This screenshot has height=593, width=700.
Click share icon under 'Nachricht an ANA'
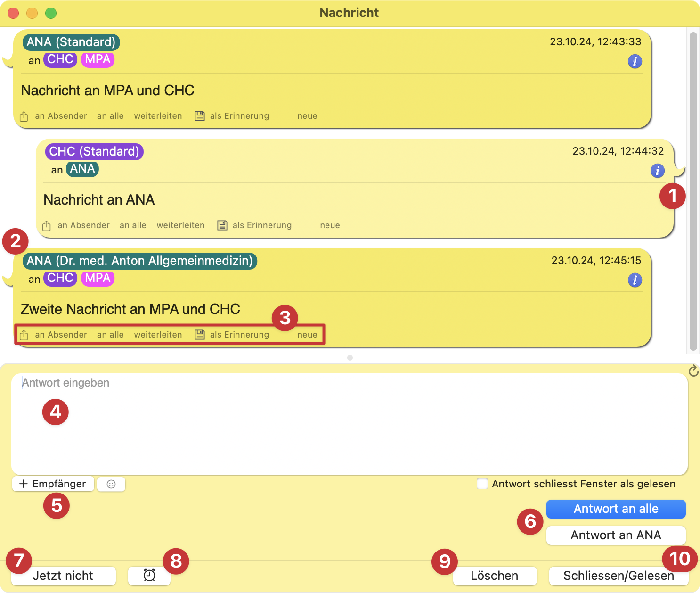coord(47,225)
